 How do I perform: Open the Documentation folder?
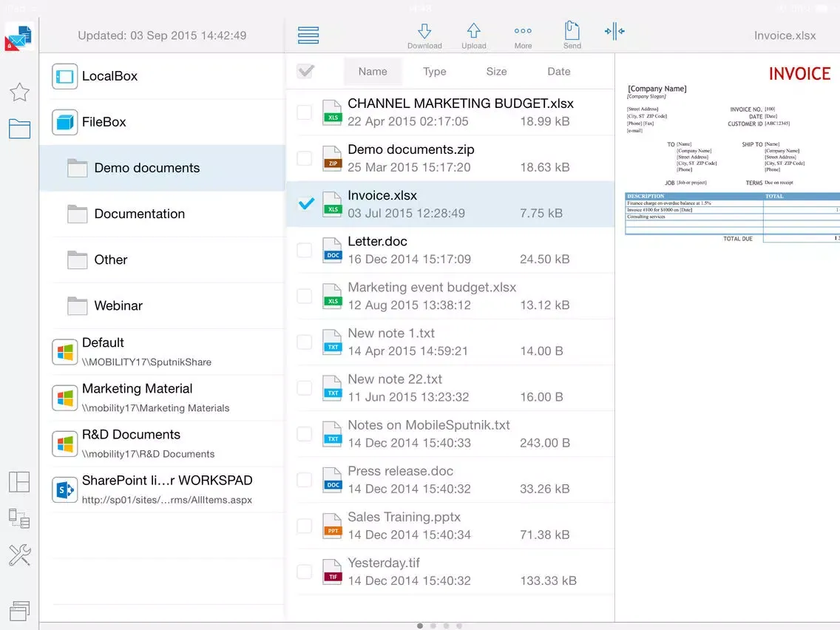coord(163,214)
